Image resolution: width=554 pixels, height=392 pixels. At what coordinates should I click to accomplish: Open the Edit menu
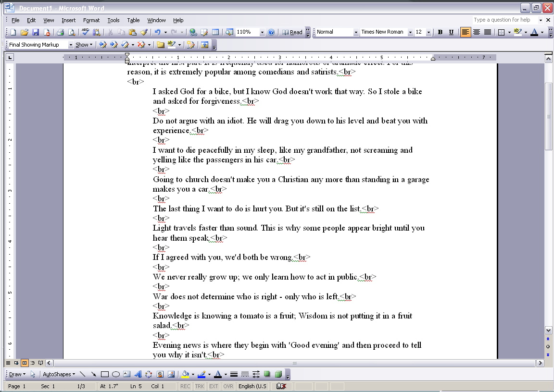(x=31, y=20)
